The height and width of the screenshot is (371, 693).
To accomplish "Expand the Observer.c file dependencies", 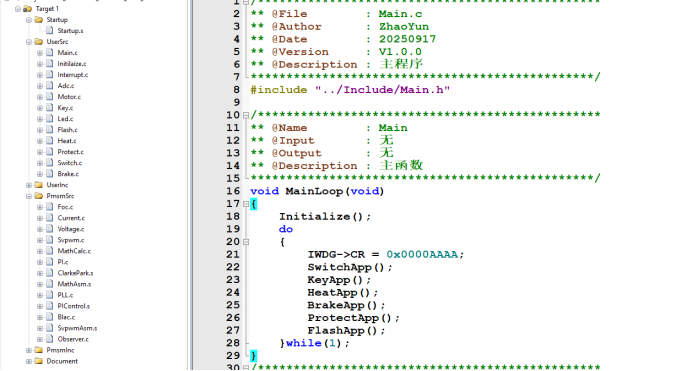I will pos(40,339).
